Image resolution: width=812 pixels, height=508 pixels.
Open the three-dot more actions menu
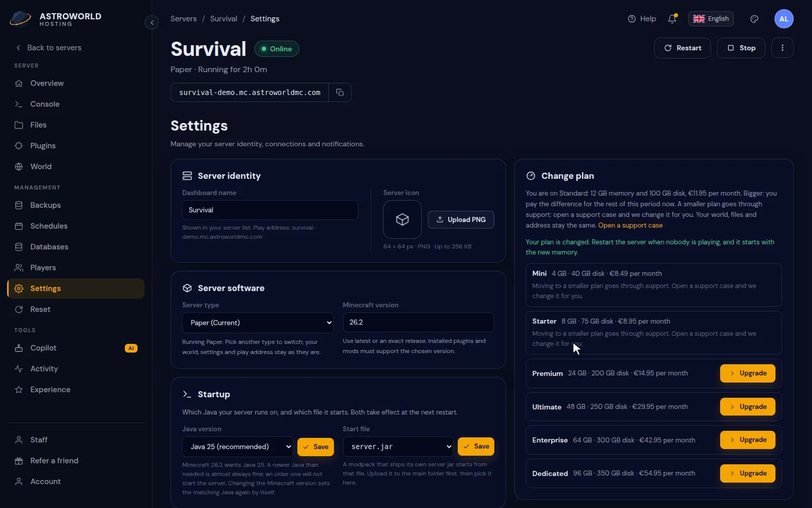(782, 48)
